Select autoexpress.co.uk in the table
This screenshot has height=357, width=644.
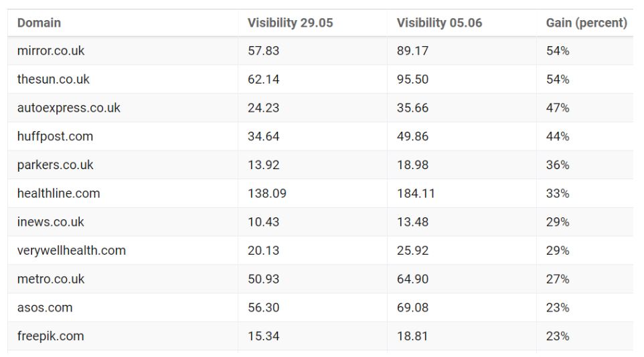68,108
